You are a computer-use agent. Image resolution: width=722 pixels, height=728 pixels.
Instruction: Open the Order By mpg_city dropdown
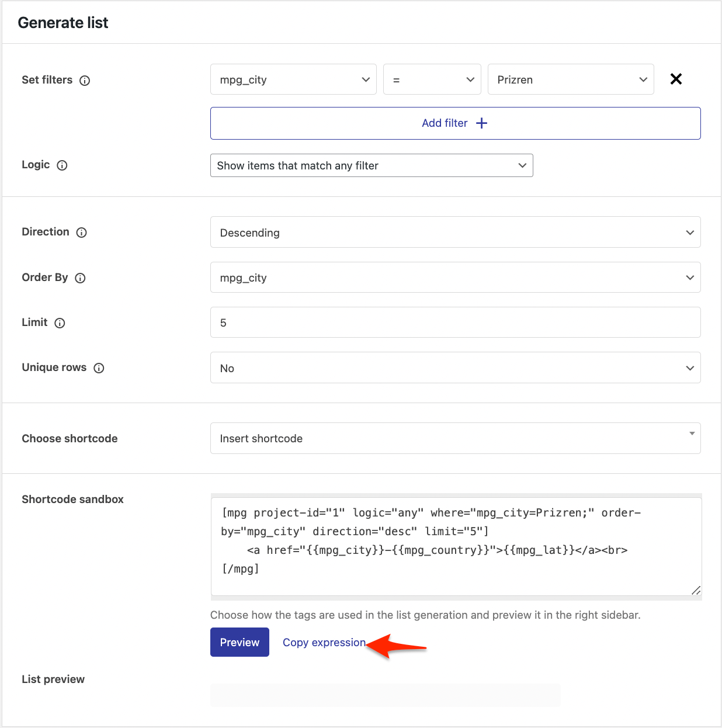point(455,278)
